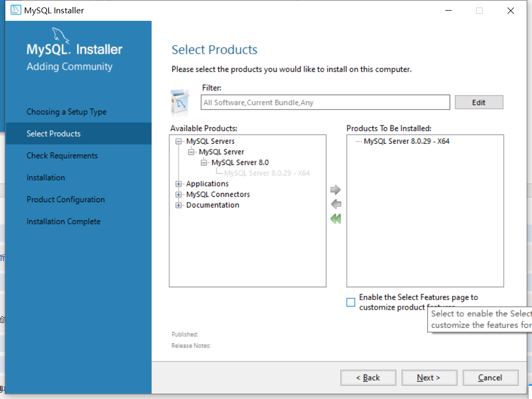Select the Documentation tree label
The height and width of the screenshot is (399, 532).
click(x=213, y=205)
